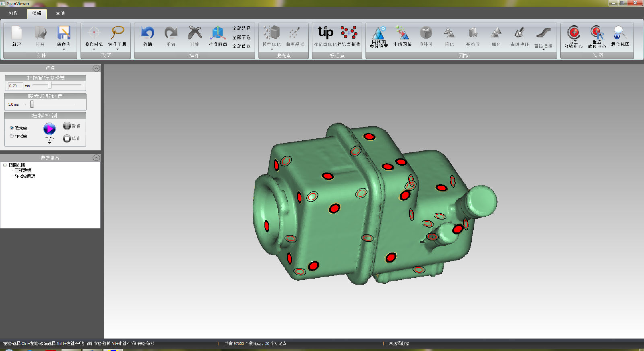Click the 0.70 mm resolution input field

(x=15, y=86)
